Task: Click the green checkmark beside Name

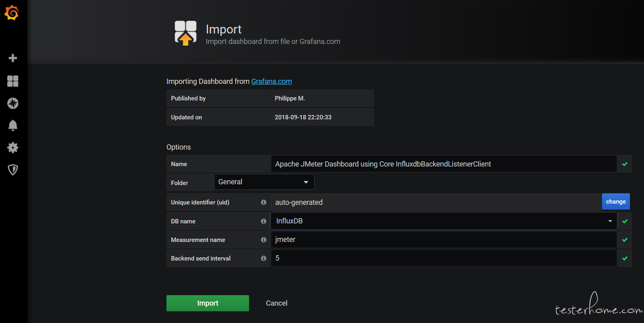Action: [625, 164]
